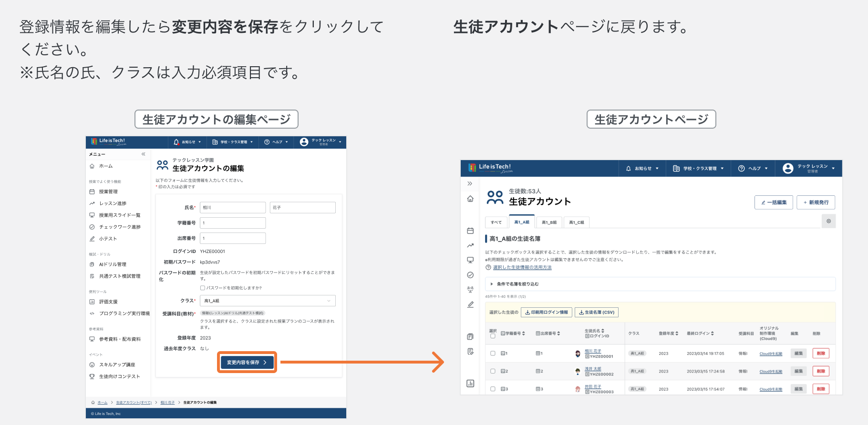The image size is (868, 425).
Task: Open テック レッスン user menu on edit page
Action: (320, 142)
